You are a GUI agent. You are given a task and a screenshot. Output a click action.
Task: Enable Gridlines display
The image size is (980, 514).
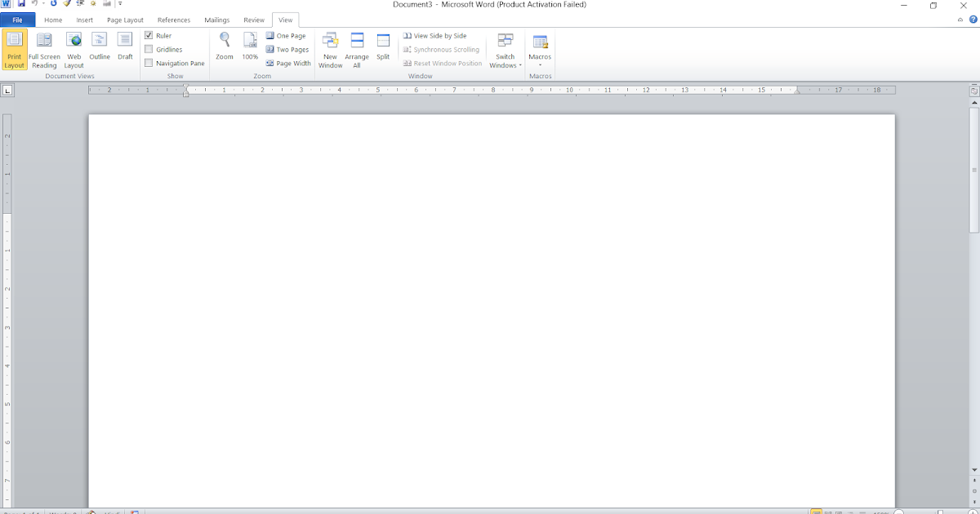150,49
